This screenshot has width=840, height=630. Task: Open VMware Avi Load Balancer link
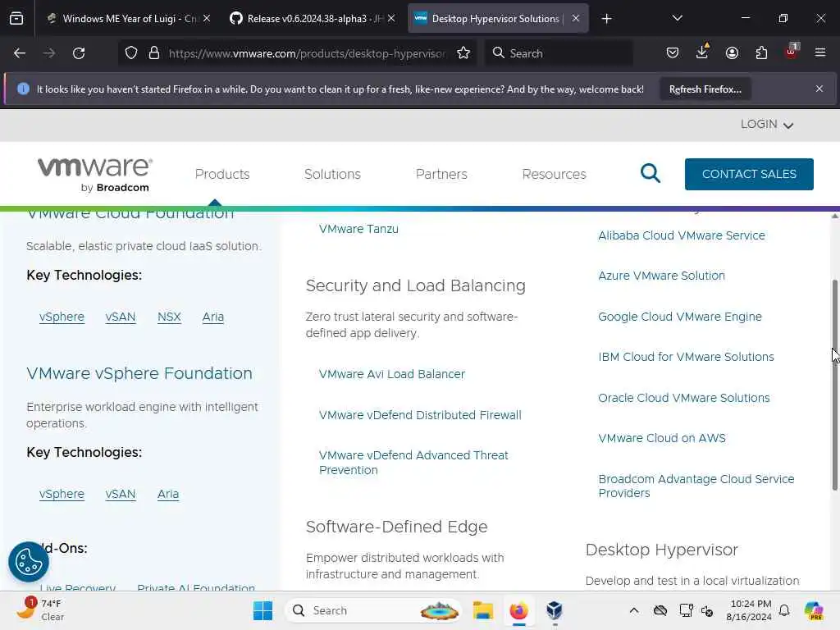[391, 374]
